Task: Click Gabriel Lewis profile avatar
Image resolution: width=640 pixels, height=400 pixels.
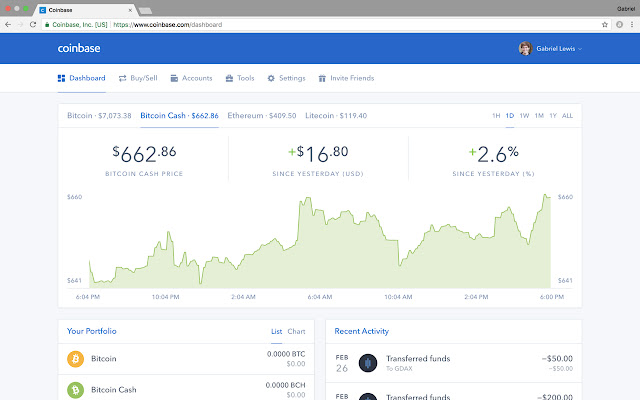Action: coord(525,49)
